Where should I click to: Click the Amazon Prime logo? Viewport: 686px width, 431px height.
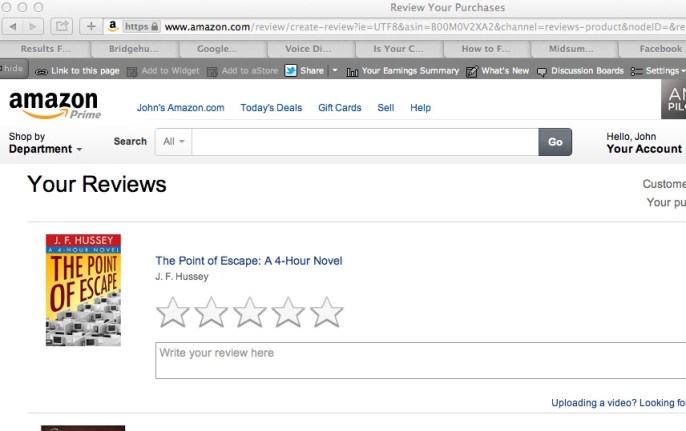coord(54,105)
